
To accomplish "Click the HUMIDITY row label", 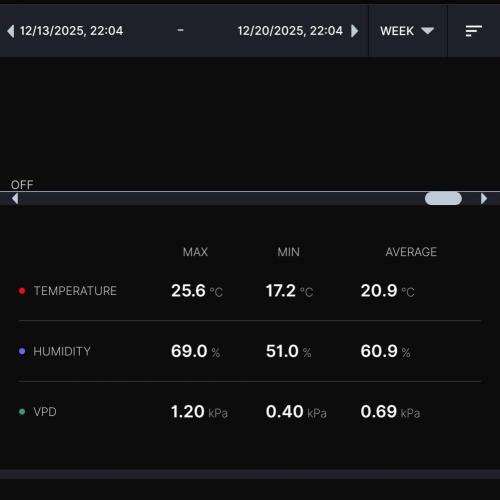I will (x=62, y=351).
